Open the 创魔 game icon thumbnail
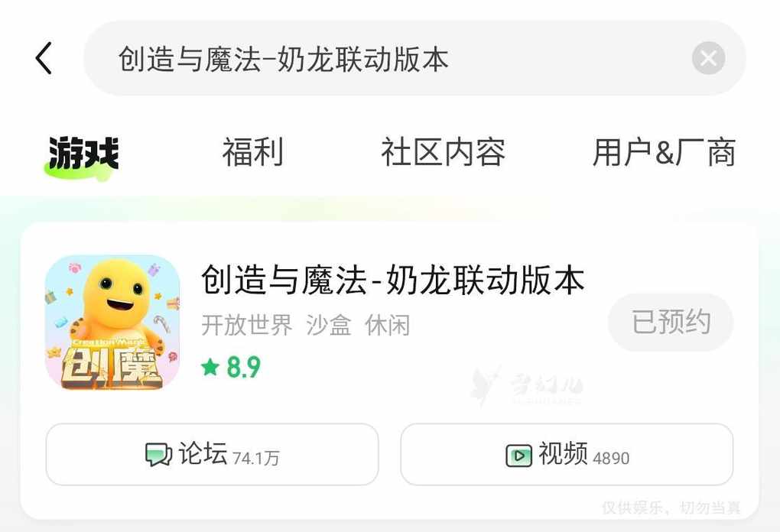Viewport: 780px width, 532px height. pos(112,323)
